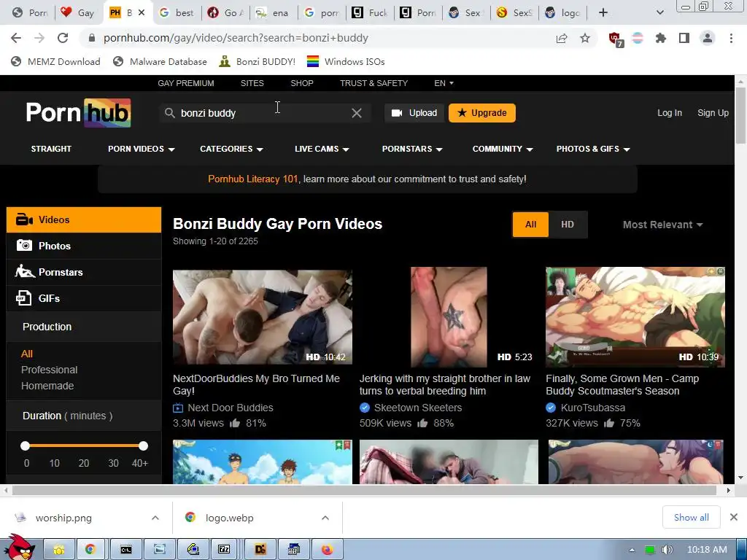Expand options for worship.png download

[155, 518]
